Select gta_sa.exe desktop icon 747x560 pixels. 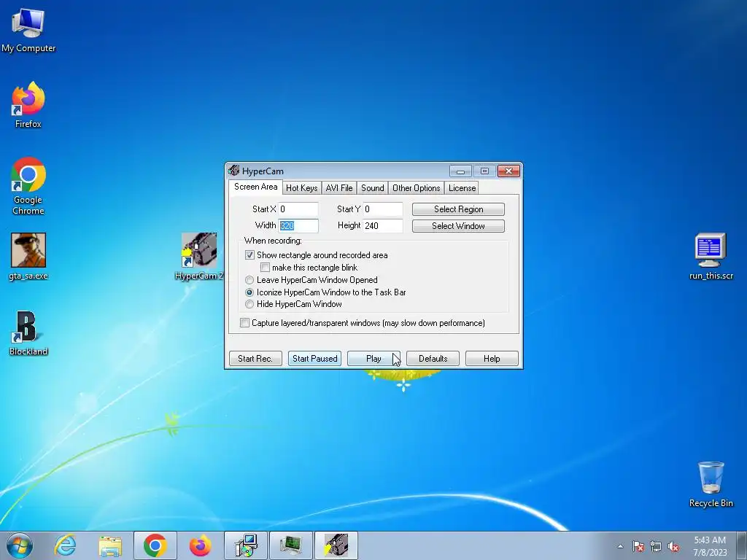point(28,256)
